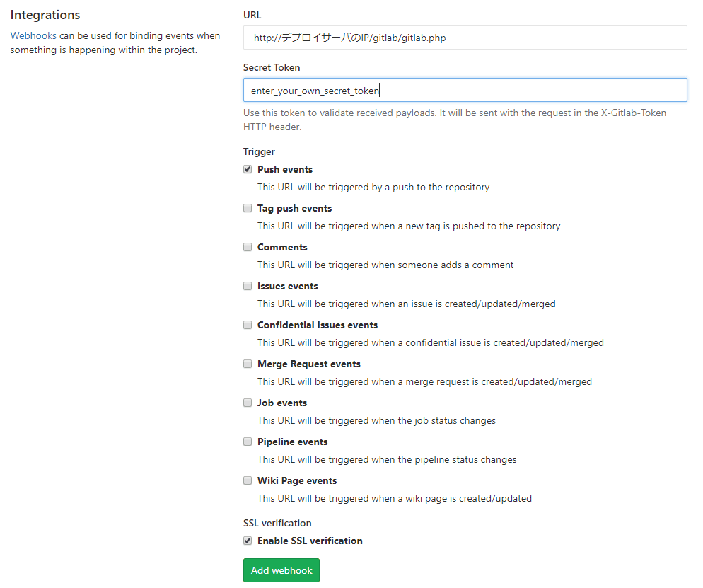
Task: Select the Secret Token text field
Action: (465, 90)
